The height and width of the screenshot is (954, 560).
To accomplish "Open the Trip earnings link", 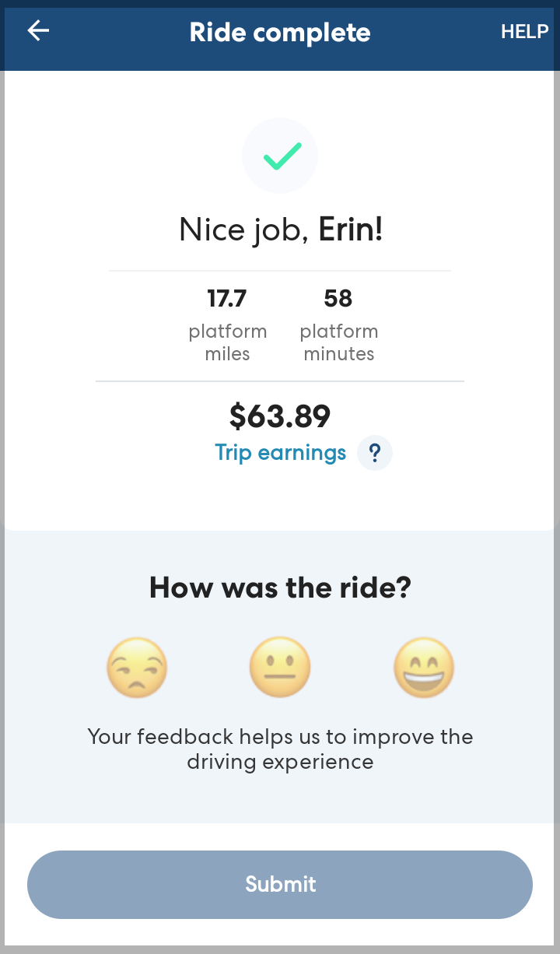I will pos(281,453).
